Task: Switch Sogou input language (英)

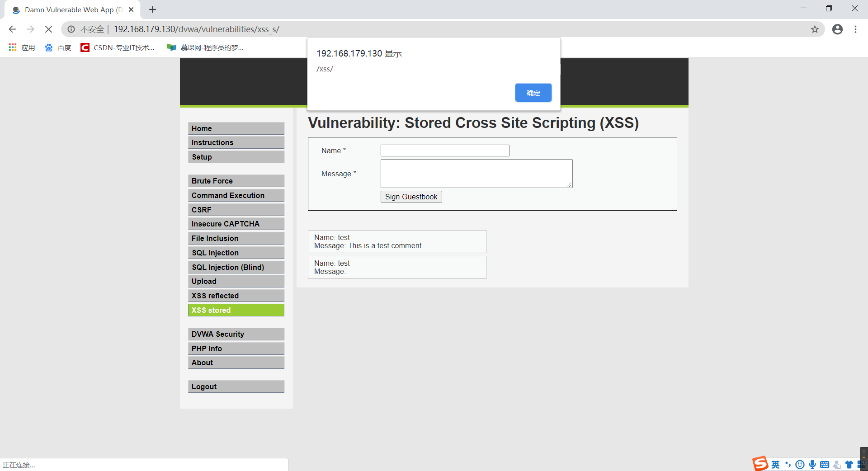Action: pyautogui.click(x=775, y=465)
